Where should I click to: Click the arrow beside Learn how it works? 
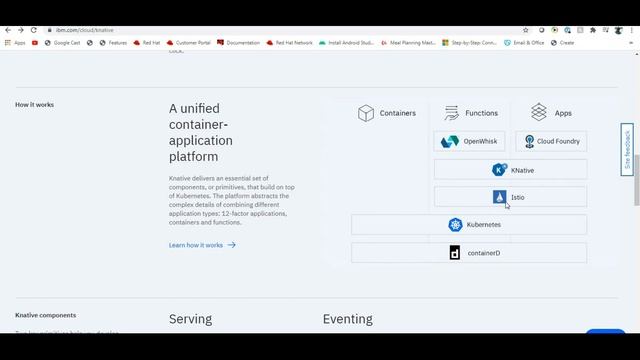231,245
